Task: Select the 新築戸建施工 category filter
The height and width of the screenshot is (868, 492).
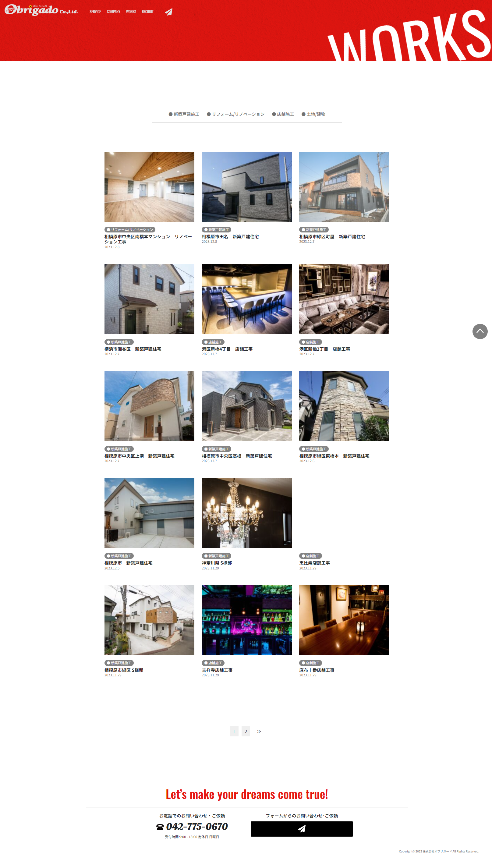Action: 184,114
